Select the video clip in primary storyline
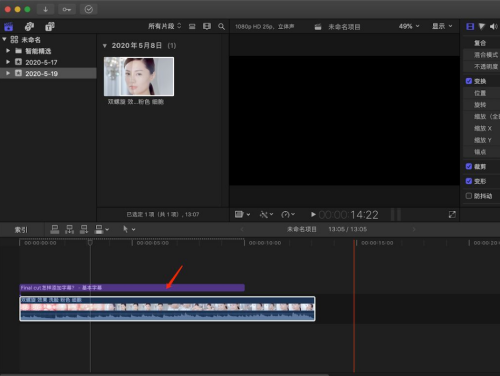500x376 pixels. tap(167, 309)
